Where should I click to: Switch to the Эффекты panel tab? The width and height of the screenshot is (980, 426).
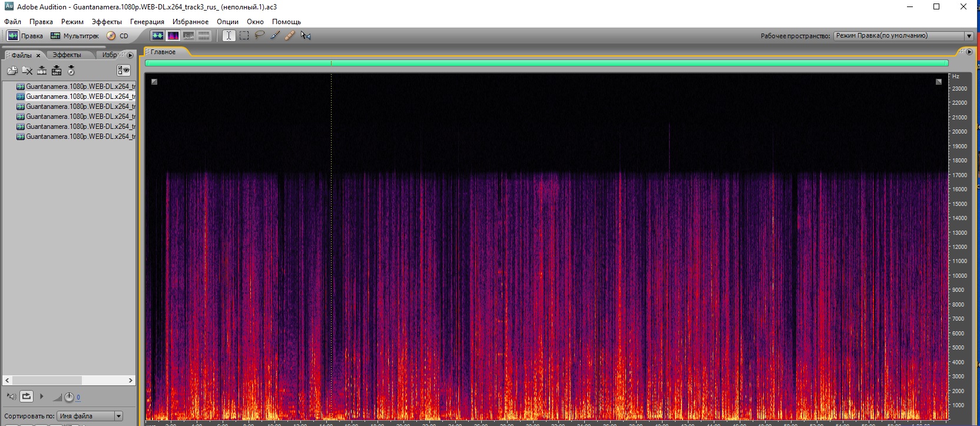coord(67,55)
